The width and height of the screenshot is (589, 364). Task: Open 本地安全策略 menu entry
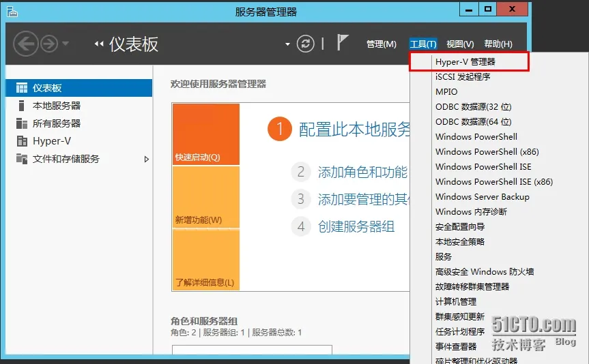pos(460,242)
